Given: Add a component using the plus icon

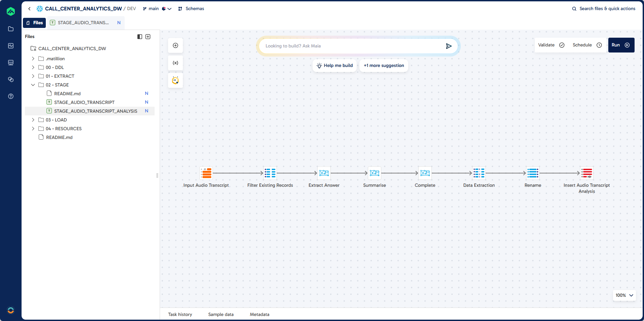Looking at the screenshot, I should (175, 45).
